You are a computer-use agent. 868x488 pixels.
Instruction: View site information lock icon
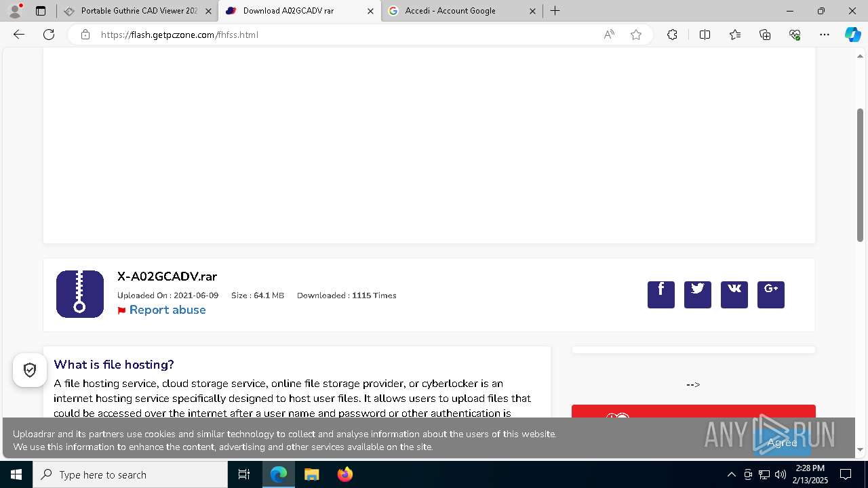coord(85,35)
